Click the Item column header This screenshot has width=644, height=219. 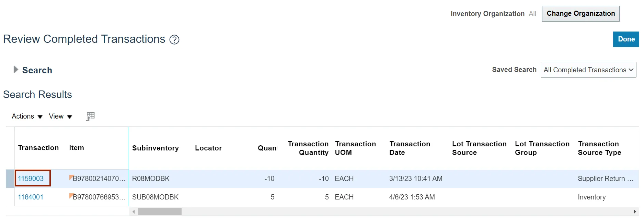(77, 148)
